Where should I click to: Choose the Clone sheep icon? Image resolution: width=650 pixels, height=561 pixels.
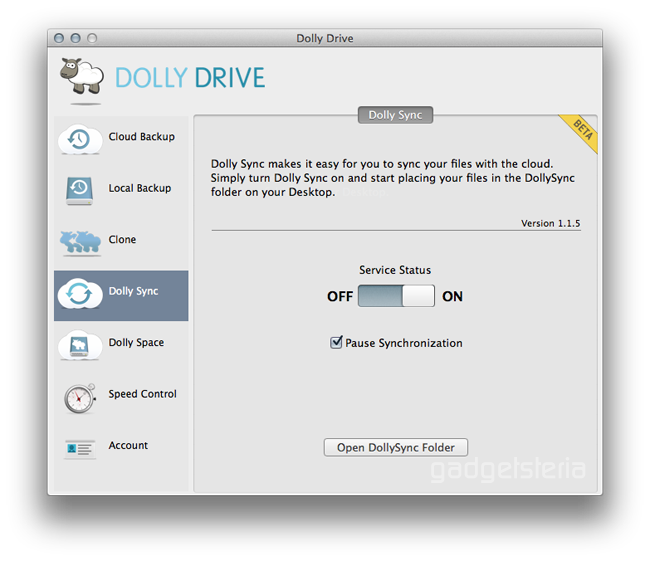pos(80,242)
